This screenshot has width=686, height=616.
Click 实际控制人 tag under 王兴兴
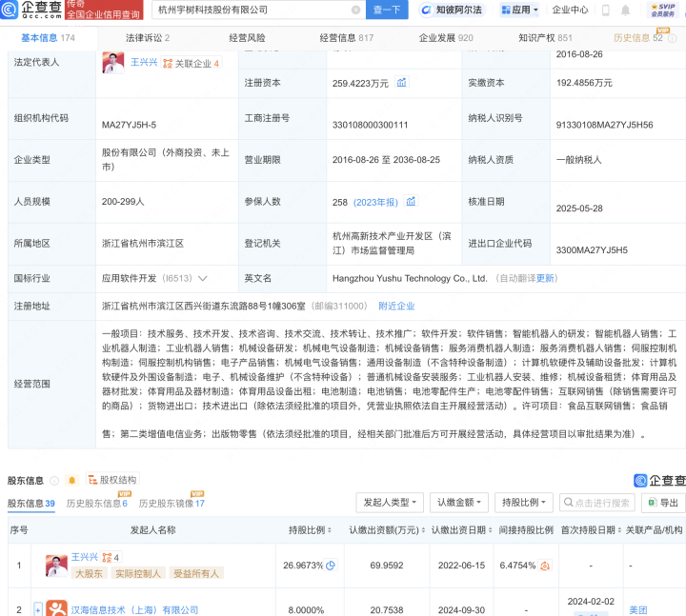click(x=138, y=573)
